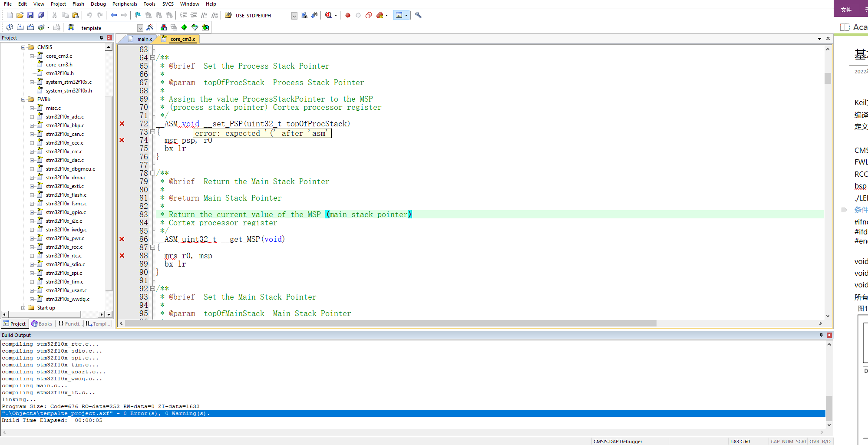868x445 pixels.
Task: Expand the stm32f10x_gpio.c tree node
Action: point(32,212)
